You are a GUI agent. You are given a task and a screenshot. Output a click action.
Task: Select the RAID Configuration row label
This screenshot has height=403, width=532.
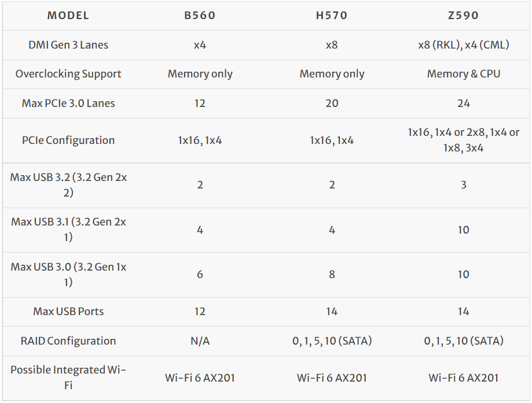coord(68,341)
